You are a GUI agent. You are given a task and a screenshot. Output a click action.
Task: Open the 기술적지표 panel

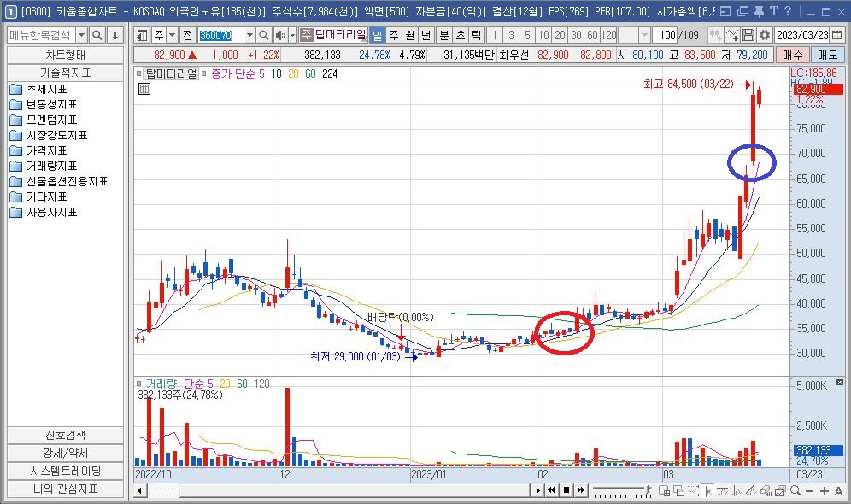click(65, 73)
